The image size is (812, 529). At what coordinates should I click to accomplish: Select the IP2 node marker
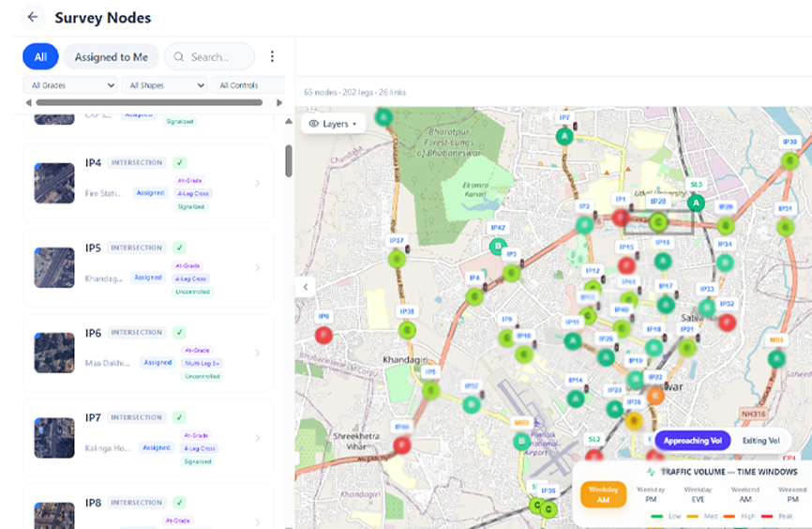coord(585,225)
